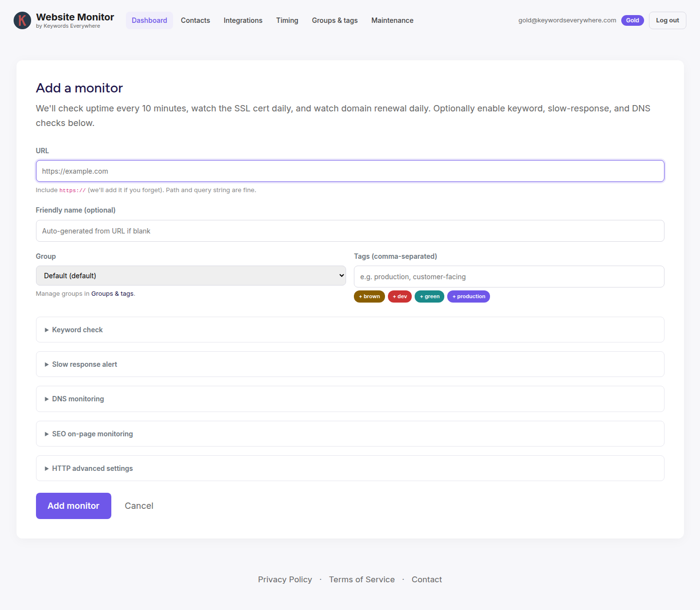Add the purple production tag chip

[469, 297]
